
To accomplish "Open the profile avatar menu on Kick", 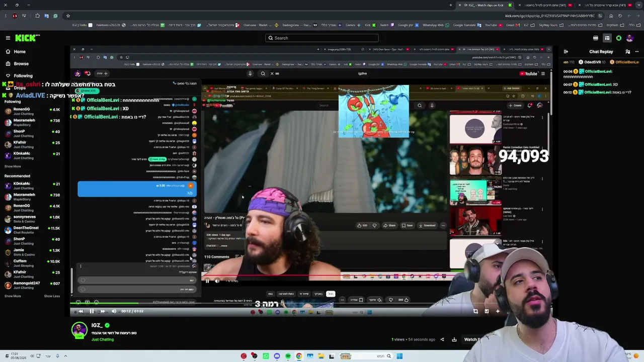I will pos(629,38).
